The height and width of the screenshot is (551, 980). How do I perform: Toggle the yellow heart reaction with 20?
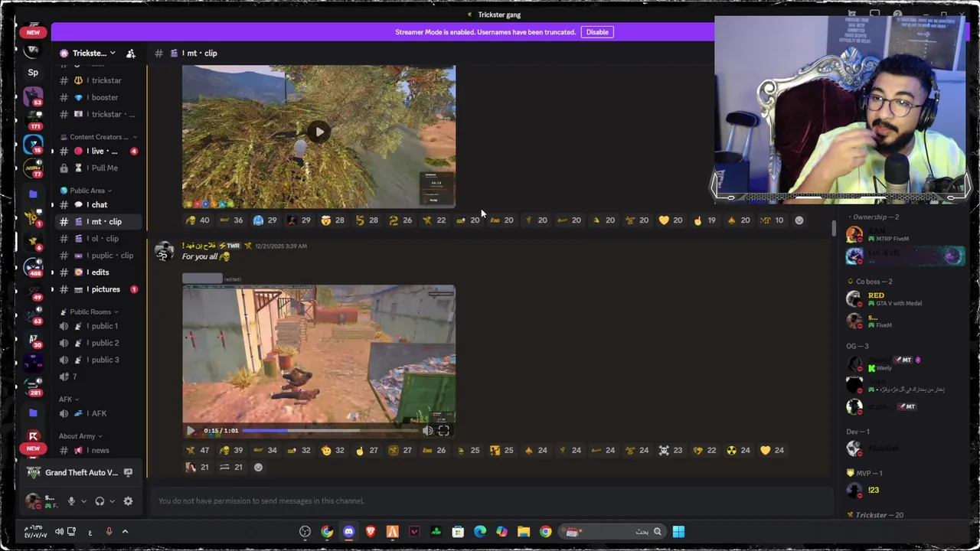click(x=671, y=220)
